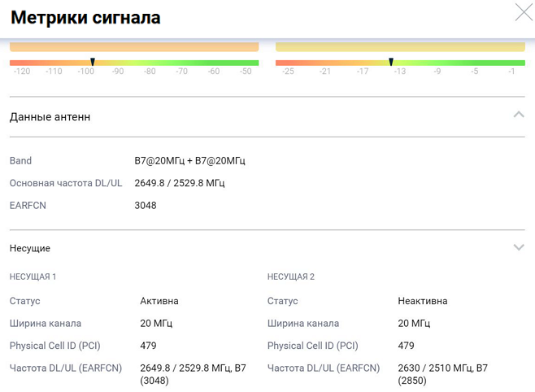Select main frequency 2649.8 / 2529.8 МГц

(x=180, y=183)
